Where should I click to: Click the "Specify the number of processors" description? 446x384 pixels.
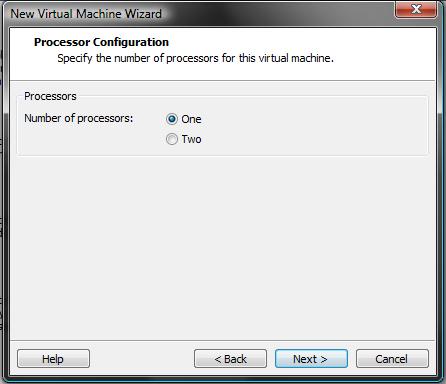(x=195, y=58)
